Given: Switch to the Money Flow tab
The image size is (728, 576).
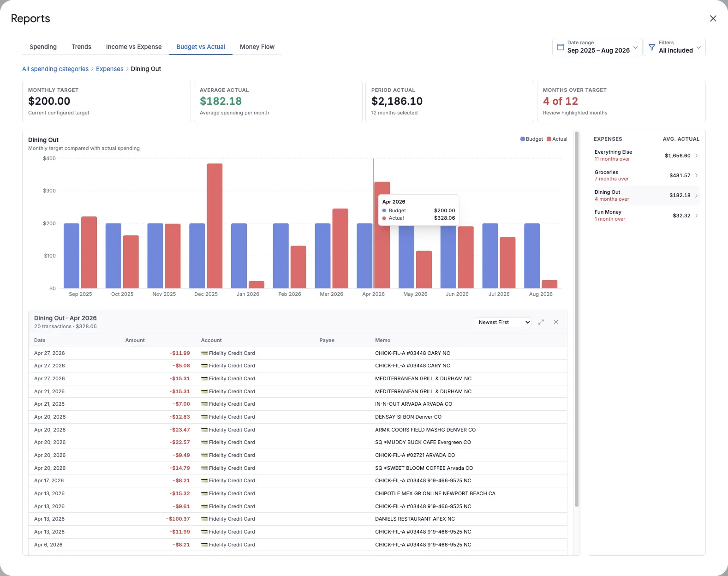Looking at the screenshot, I should 257,47.
